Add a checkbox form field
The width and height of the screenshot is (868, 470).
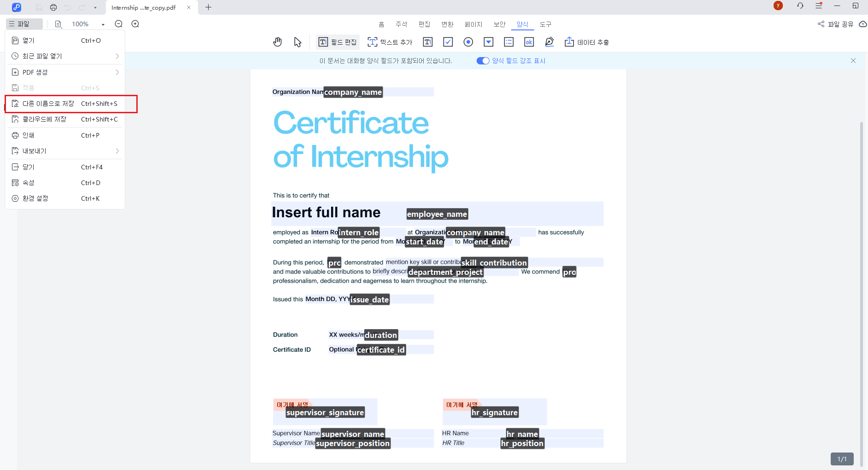pos(448,42)
